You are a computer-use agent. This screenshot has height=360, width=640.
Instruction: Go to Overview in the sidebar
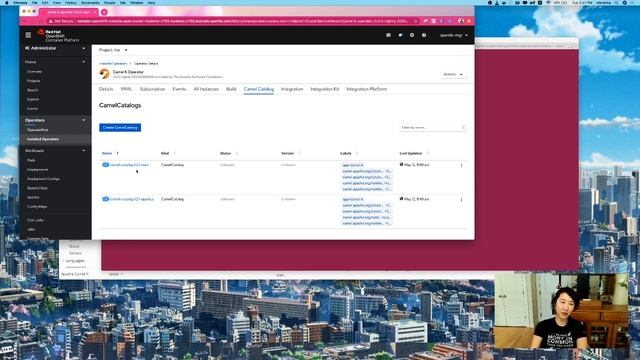[34, 71]
